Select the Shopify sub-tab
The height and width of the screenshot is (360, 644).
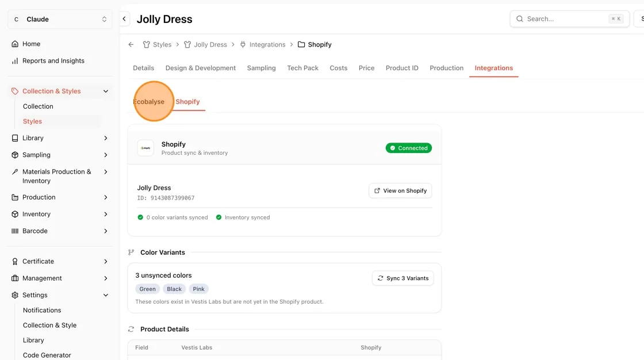pos(187,102)
